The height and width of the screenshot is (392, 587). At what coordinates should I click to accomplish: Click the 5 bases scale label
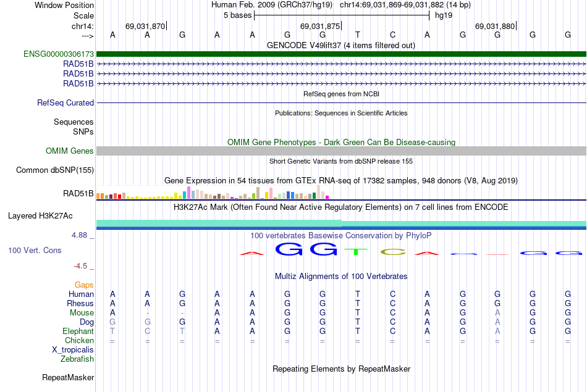[x=238, y=15]
